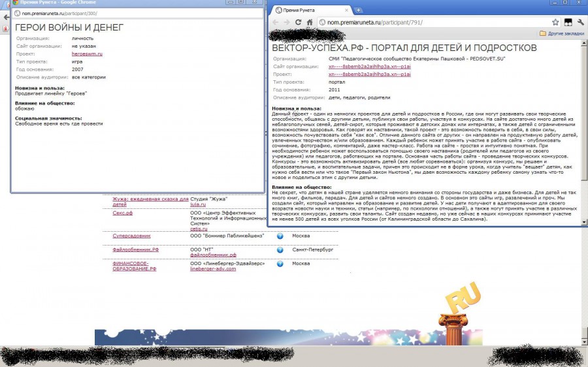Click the reload page button
Screen dimensions: 588x367
click(x=299, y=22)
